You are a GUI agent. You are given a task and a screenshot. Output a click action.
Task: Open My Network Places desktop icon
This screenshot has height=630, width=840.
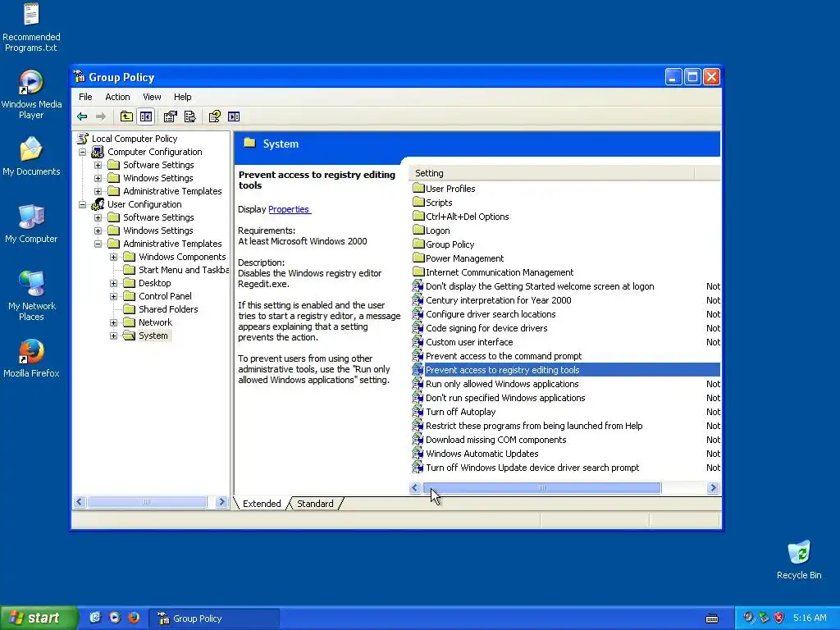click(x=31, y=295)
